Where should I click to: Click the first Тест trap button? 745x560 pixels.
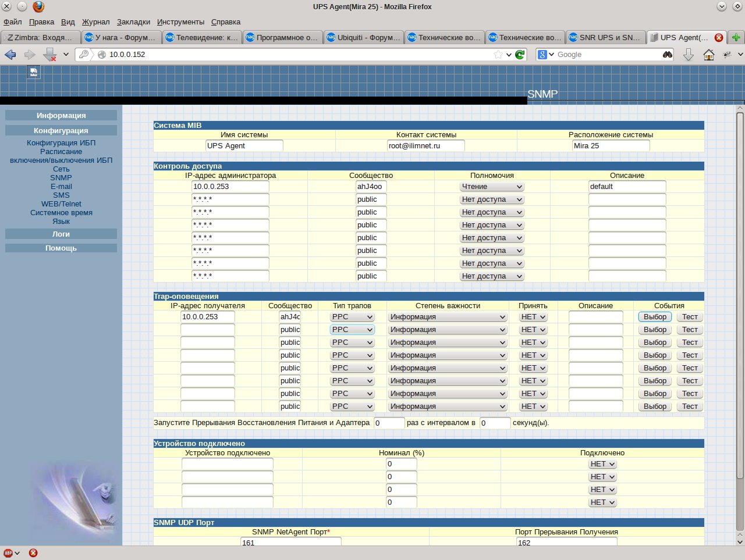pyautogui.click(x=690, y=317)
